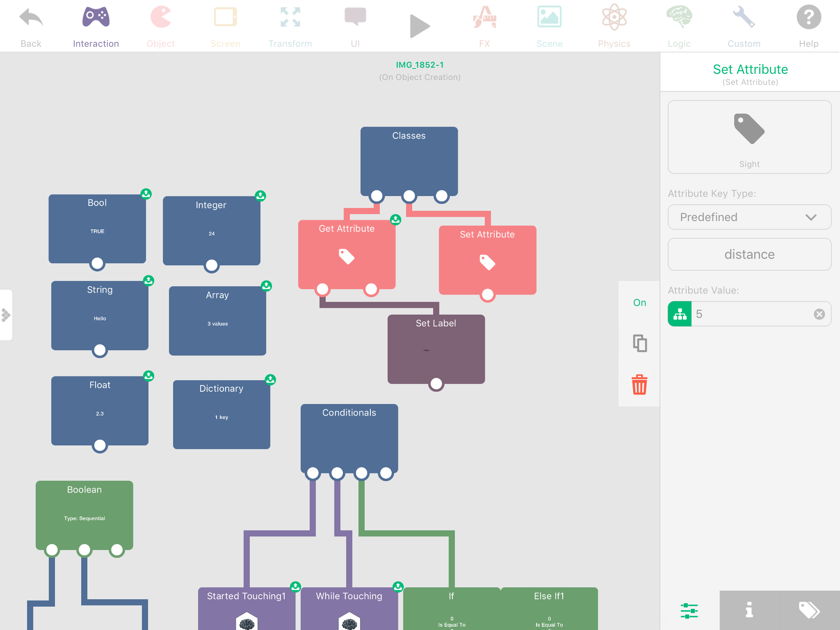Image resolution: width=840 pixels, height=630 pixels.
Task: Click the distance attribute key button
Action: [749, 254]
